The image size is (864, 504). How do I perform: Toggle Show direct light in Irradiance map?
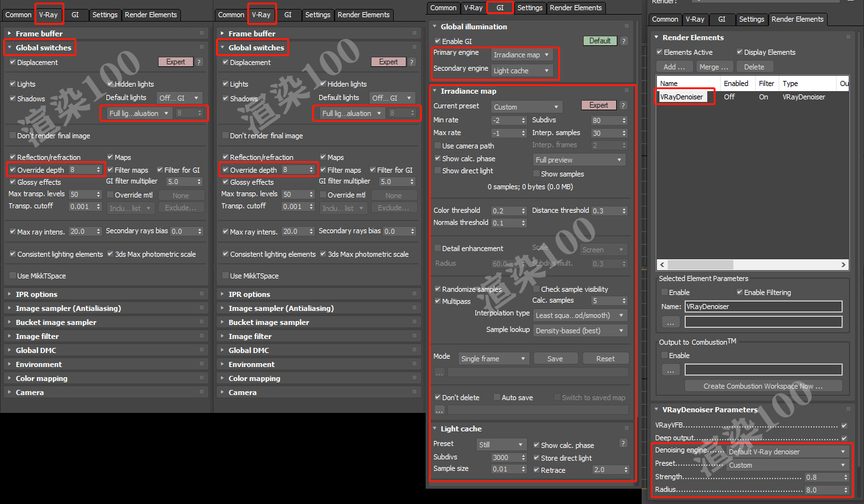437,171
